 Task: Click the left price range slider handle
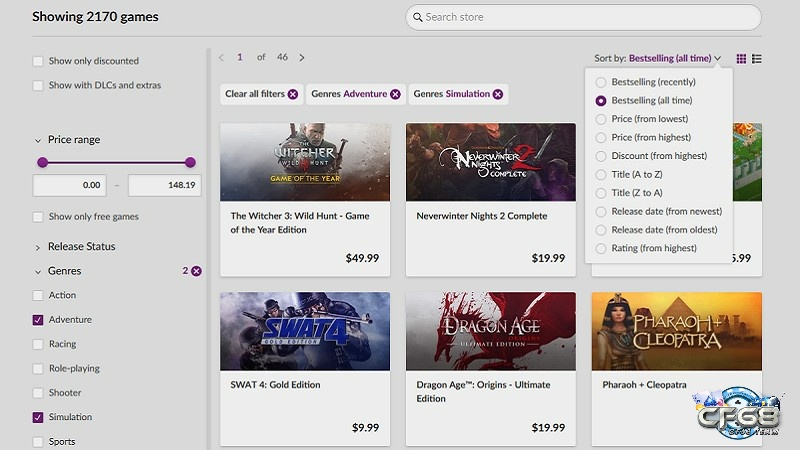click(43, 162)
